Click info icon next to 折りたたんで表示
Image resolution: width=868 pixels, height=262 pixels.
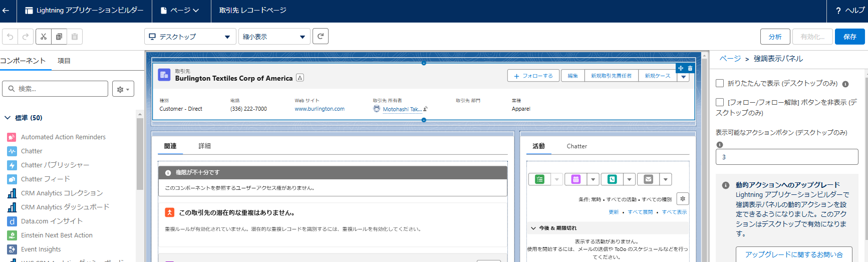click(x=845, y=84)
